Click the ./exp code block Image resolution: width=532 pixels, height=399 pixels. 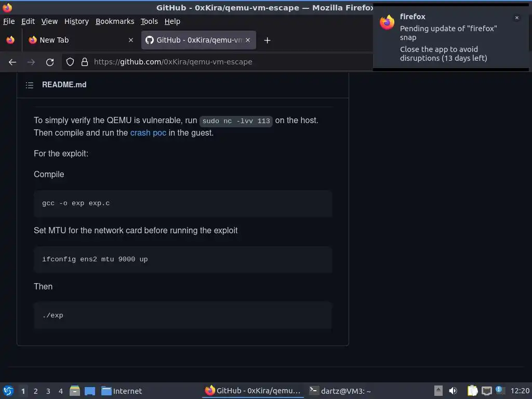click(x=183, y=315)
